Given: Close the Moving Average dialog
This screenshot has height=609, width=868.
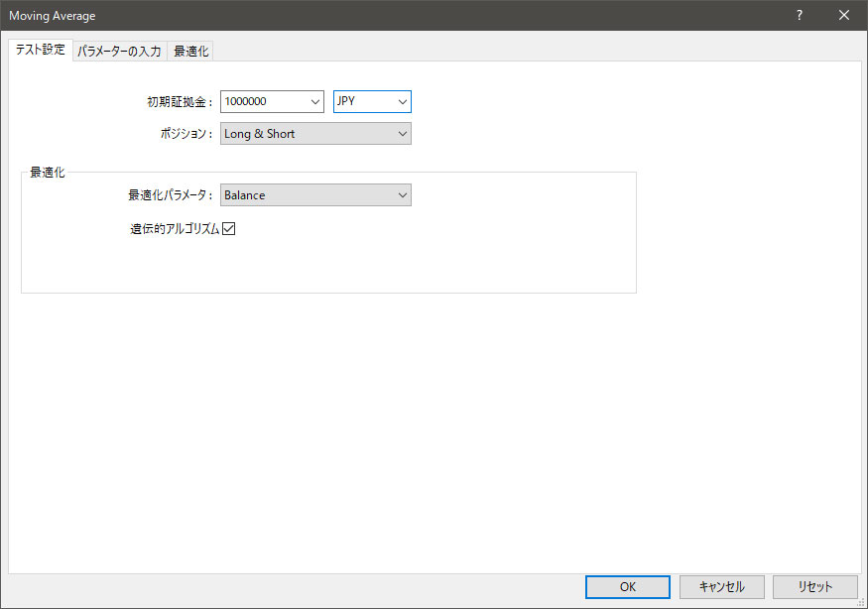Looking at the screenshot, I should (x=844, y=15).
